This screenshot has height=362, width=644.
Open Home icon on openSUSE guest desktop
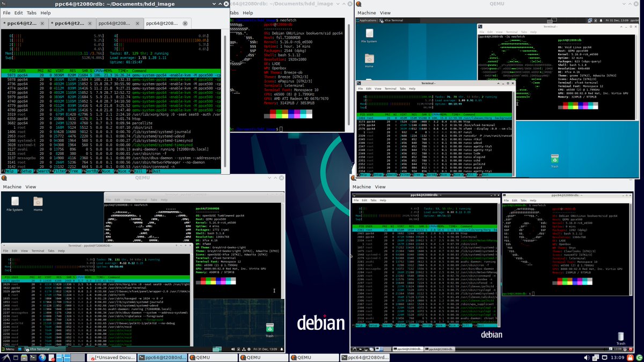coord(38,204)
